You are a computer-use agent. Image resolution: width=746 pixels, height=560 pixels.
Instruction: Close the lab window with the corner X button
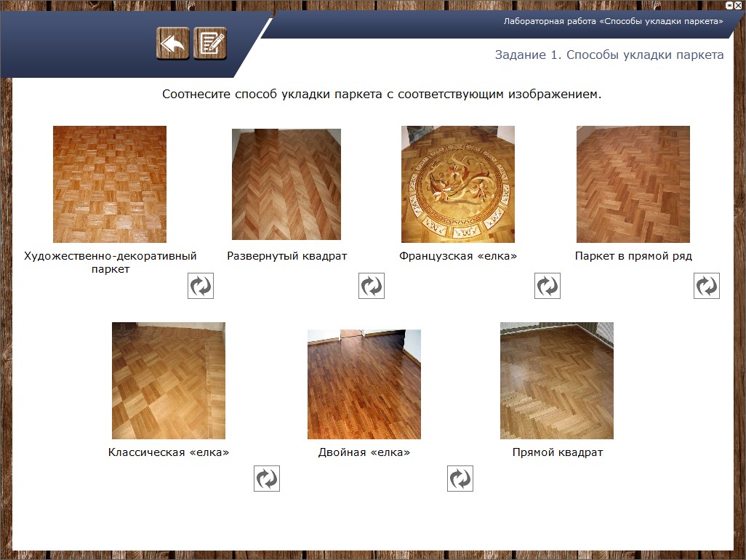[739, 5]
